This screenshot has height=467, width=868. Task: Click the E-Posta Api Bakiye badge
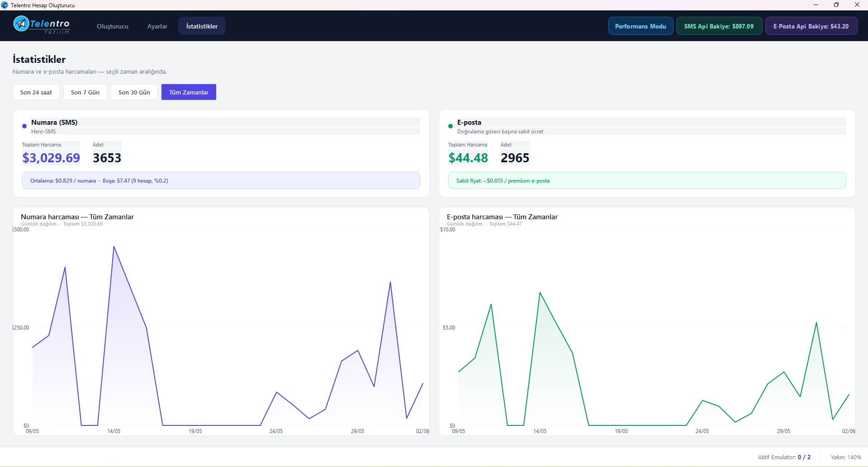pos(811,26)
